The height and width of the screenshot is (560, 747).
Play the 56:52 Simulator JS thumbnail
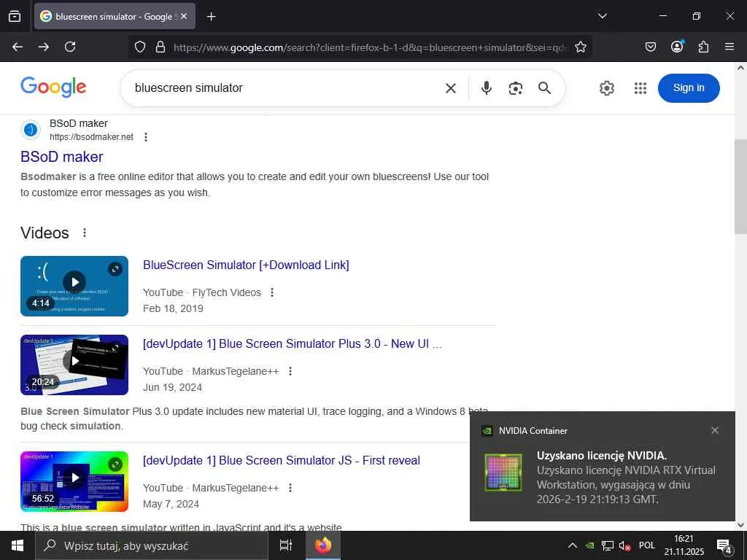click(74, 481)
